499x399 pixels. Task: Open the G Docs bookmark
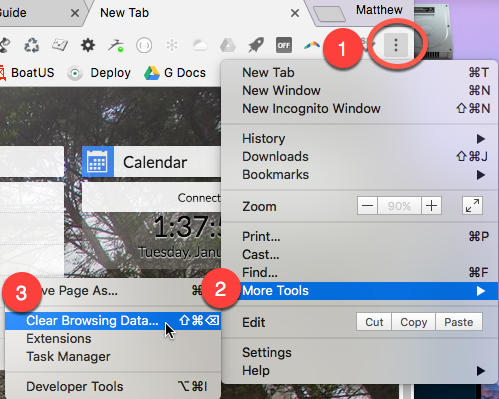click(175, 73)
